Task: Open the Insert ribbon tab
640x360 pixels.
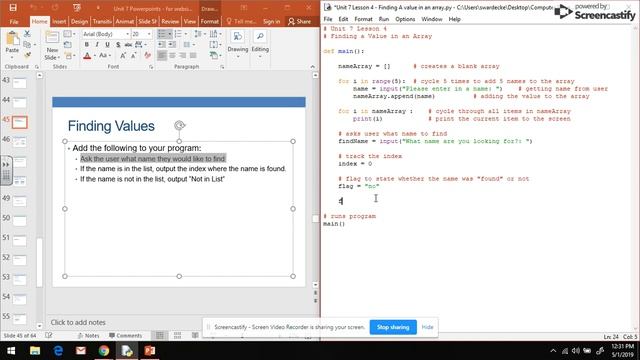Action: pos(59,21)
